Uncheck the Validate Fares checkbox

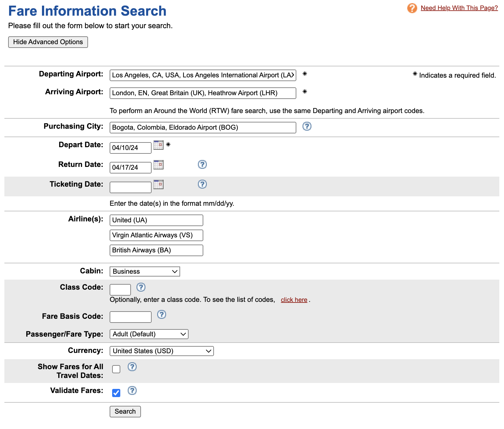116,393
